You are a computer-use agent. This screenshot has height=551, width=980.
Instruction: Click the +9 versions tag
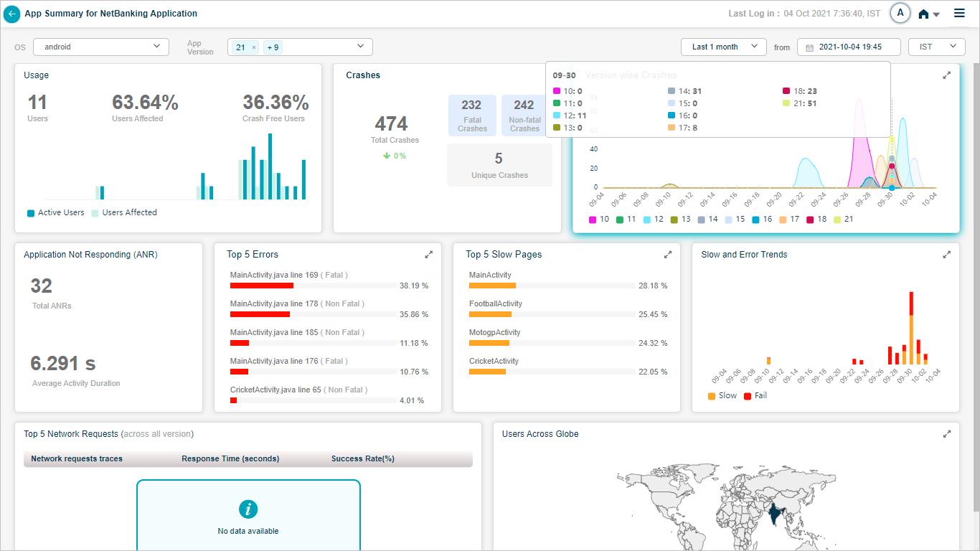point(273,47)
